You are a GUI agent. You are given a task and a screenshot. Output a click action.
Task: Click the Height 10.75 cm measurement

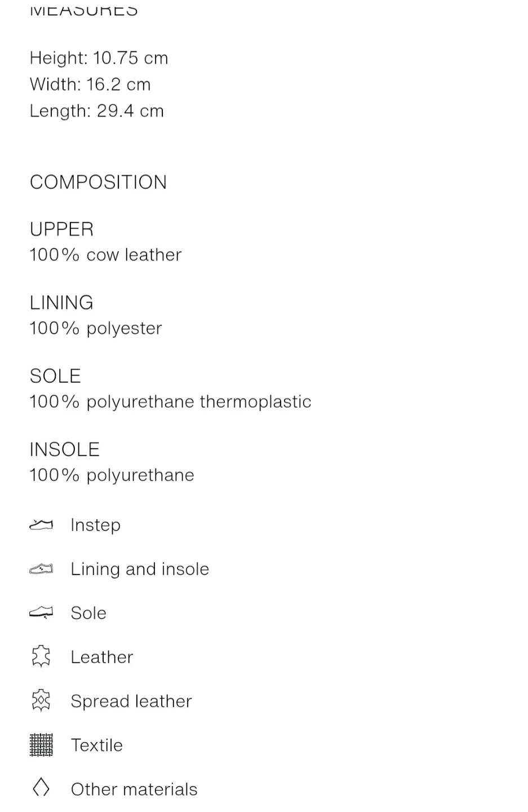point(99,58)
